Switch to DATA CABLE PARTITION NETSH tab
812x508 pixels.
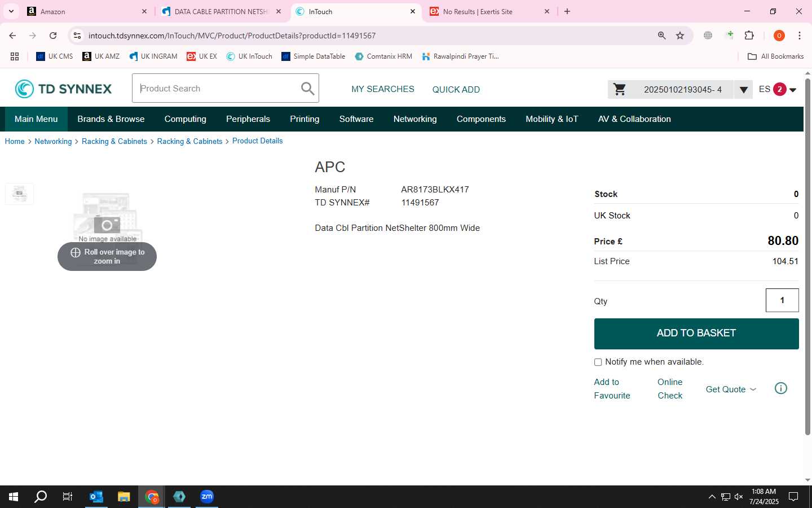(x=221, y=11)
